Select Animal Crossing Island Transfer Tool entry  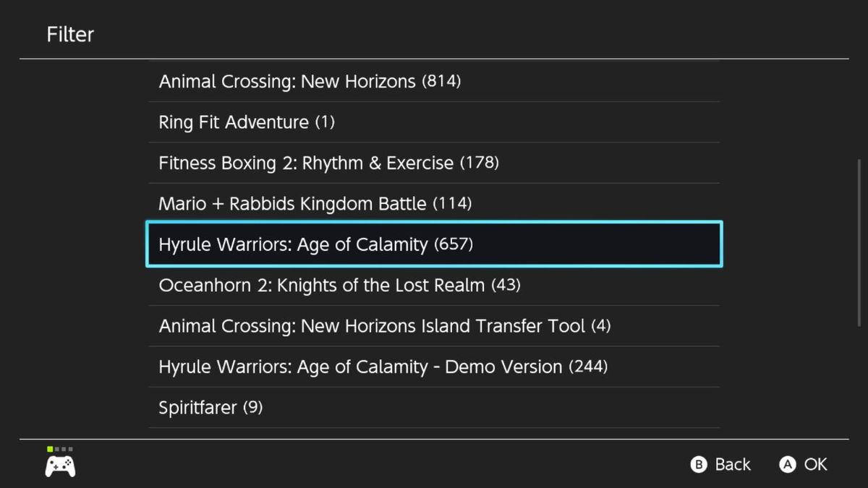pyautogui.click(x=384, y=326)
